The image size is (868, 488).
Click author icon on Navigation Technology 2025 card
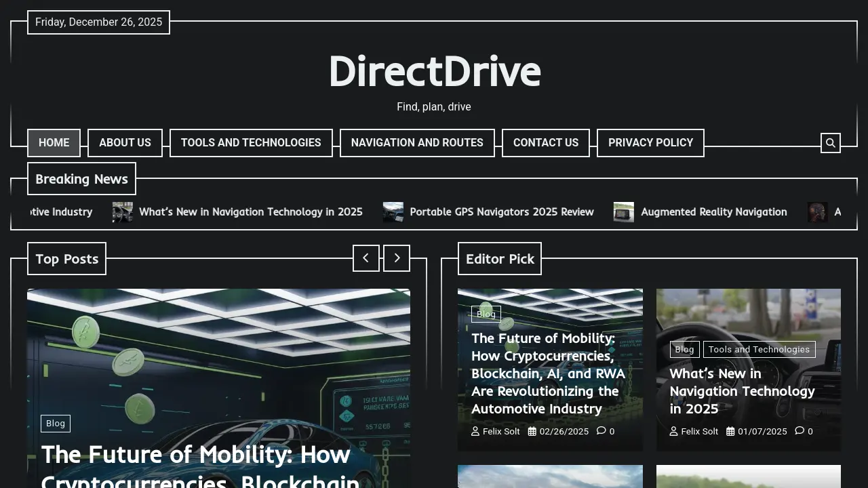pos(674,431)
